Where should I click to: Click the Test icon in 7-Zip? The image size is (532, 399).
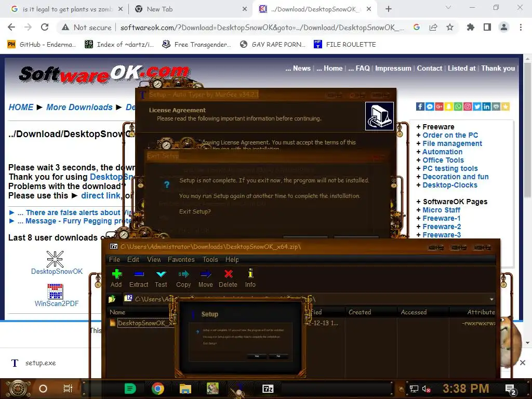tap(161, 274)
